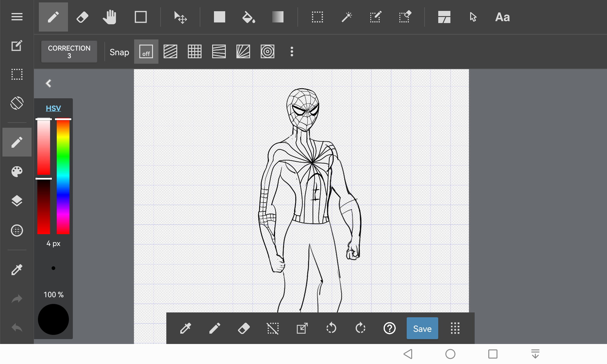Viewport: 607px width, 364px height.
Task: Pick a hue on the rainbow slider
Action: (63, 177)
